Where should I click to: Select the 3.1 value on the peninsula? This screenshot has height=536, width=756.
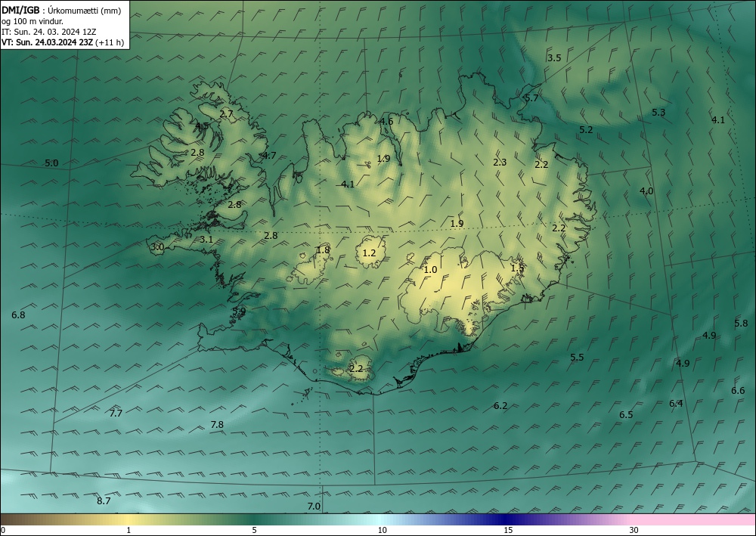(x=206, y=240)
